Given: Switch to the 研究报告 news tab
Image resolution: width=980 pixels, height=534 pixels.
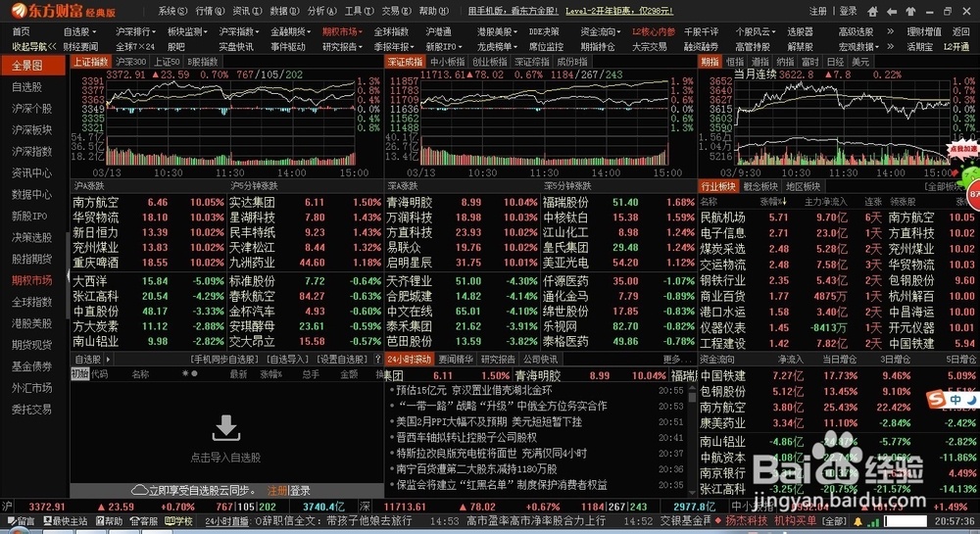Looking at the screenshot, I should point(498,360).
